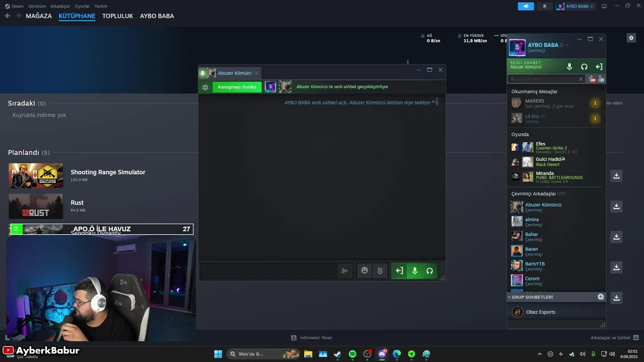Screen dimensions: 644x362
Task: Open the notifications bell
Action: 544,6
